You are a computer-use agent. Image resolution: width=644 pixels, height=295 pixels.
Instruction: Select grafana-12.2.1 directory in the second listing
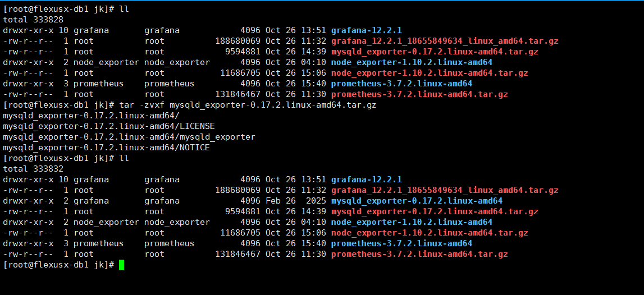click(366, 179)
